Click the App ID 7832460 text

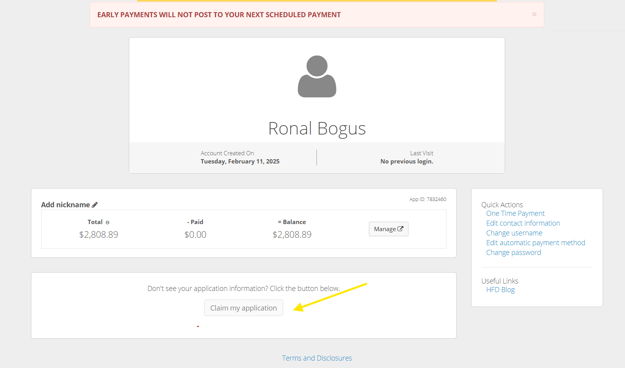tap(428, 199)
